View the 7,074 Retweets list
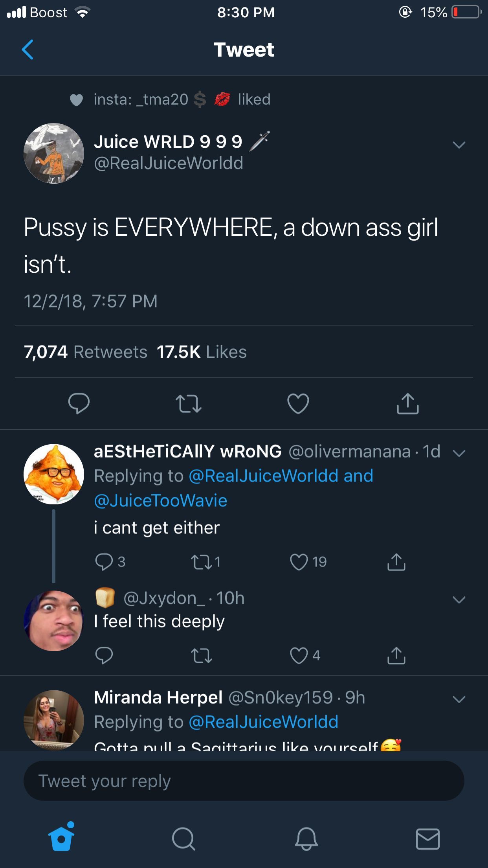488x868 pixels. [86, 352]
